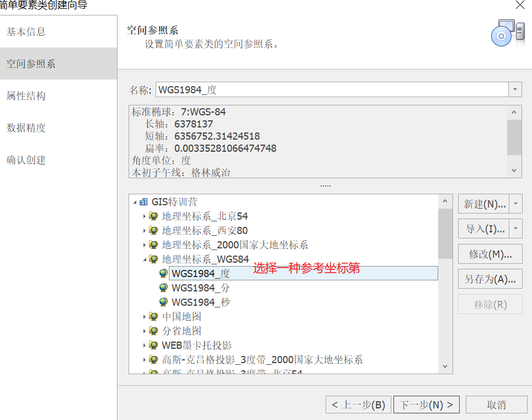Cancel the wizard with 取消
Viewport: 532px width, 420px height.
(496, 405)
